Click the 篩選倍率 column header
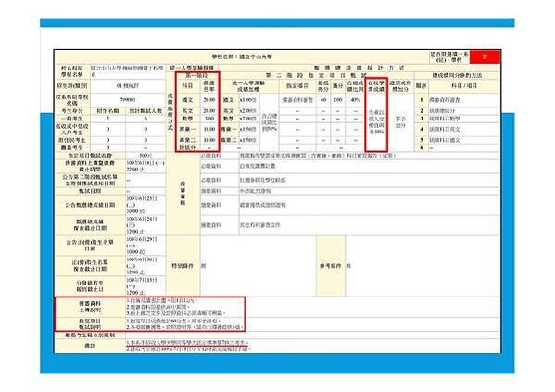This screenshot has height=392, width=555. (209, 86)
